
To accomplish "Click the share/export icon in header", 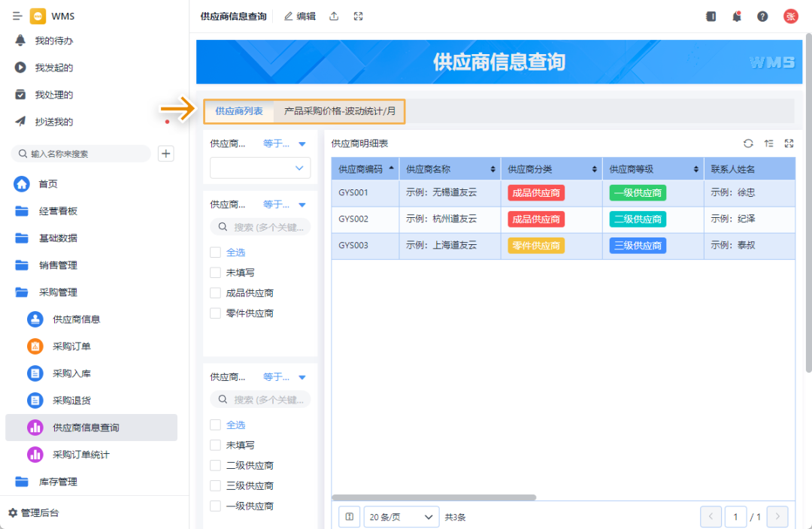I will 334,16.
